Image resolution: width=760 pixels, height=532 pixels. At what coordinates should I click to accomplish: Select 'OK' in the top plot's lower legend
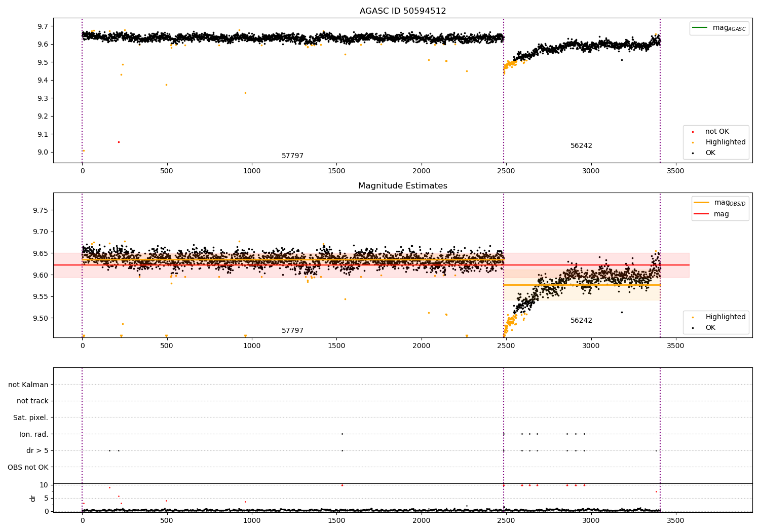tap(710, 153)
